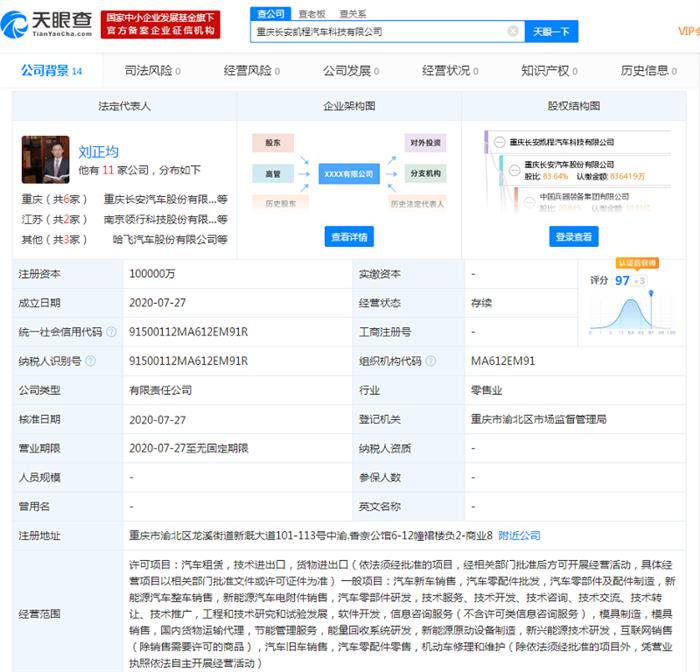Click the 高管 box in structure diagram
700x672 pixels.
[x=273, y=174]
